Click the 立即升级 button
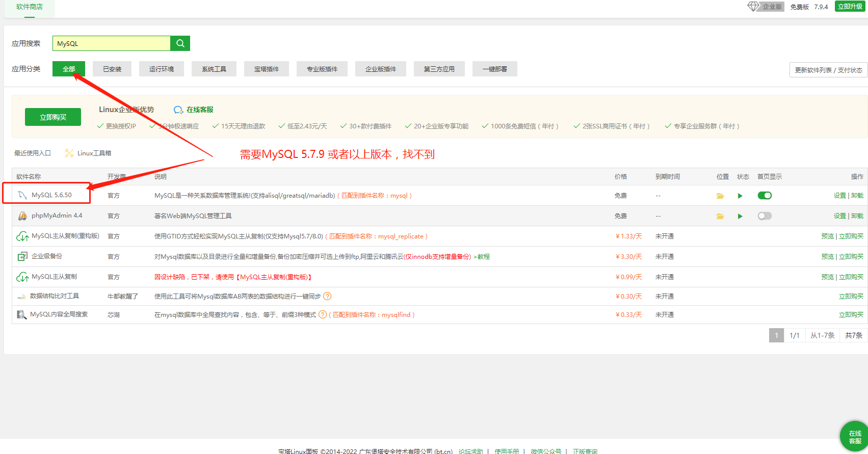Viewport: 868px width, 454px height. 850,7
